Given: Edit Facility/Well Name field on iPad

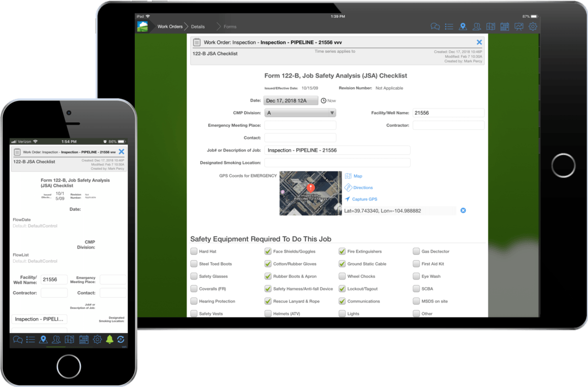Looking at the screenshot, I should pos(448,113).
